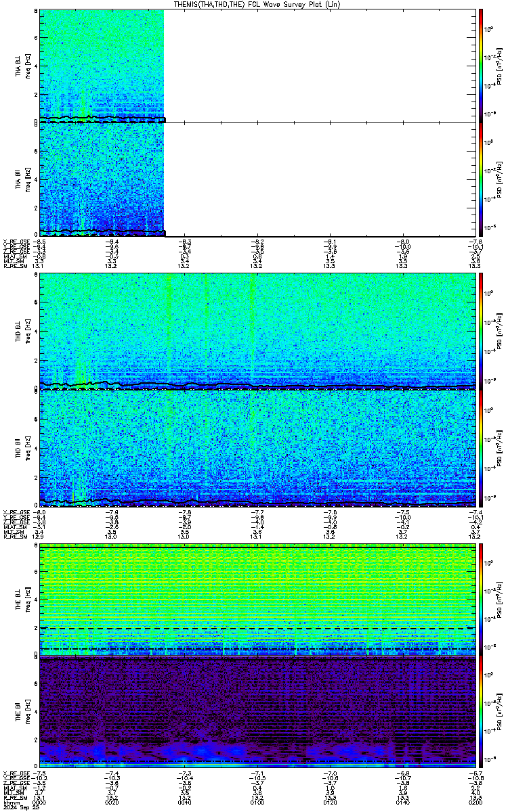Click the PSD [nT²/Hz] label of THA B-perpendicular color bar

click(x=499, y=66)
